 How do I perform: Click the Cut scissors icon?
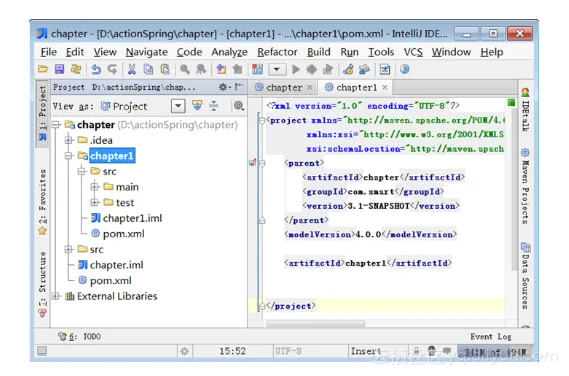(x=132, y=69)
